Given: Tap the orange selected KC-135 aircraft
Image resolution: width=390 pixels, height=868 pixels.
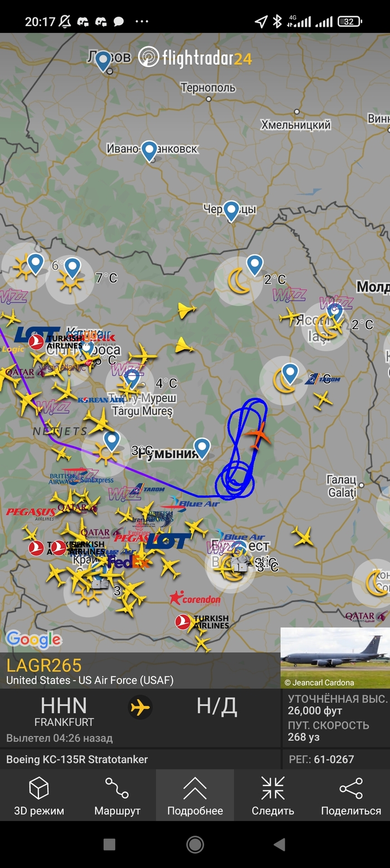Looking at the screenshot, I should (258, 435).
